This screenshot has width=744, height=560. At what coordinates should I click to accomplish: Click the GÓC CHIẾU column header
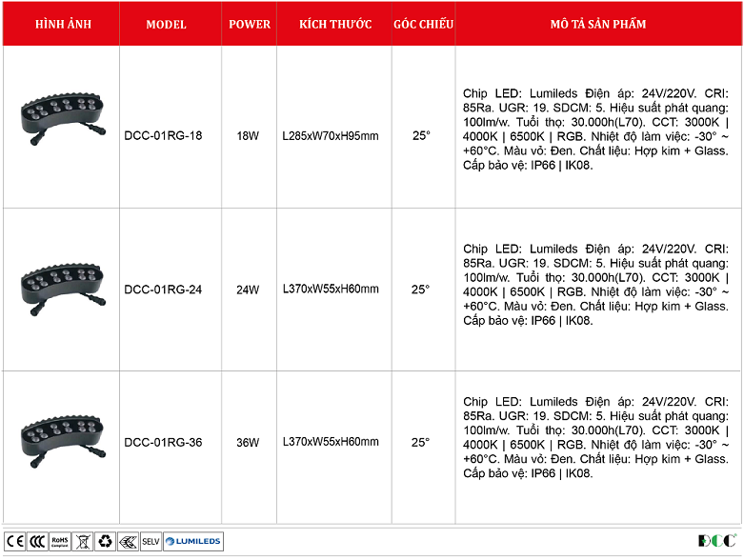423,25
